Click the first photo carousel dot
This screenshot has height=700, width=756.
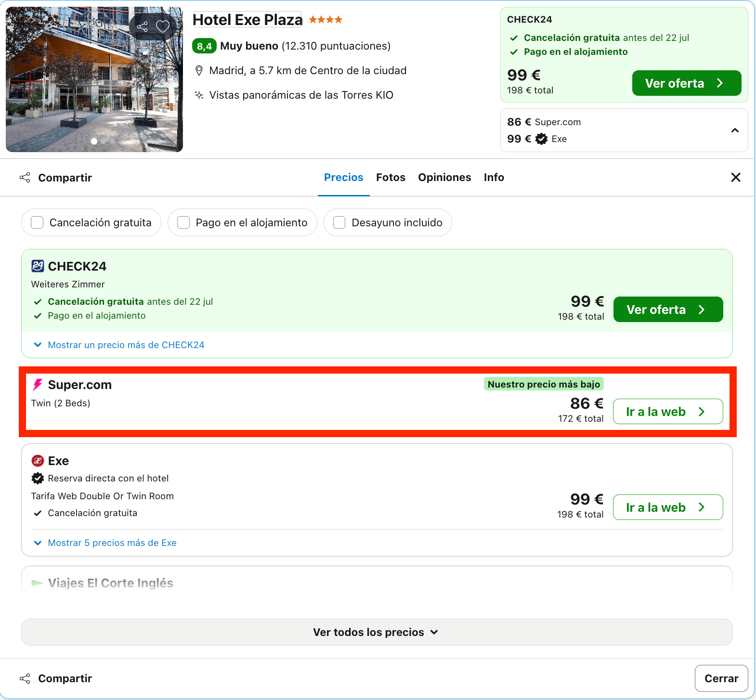coord(94,141)
